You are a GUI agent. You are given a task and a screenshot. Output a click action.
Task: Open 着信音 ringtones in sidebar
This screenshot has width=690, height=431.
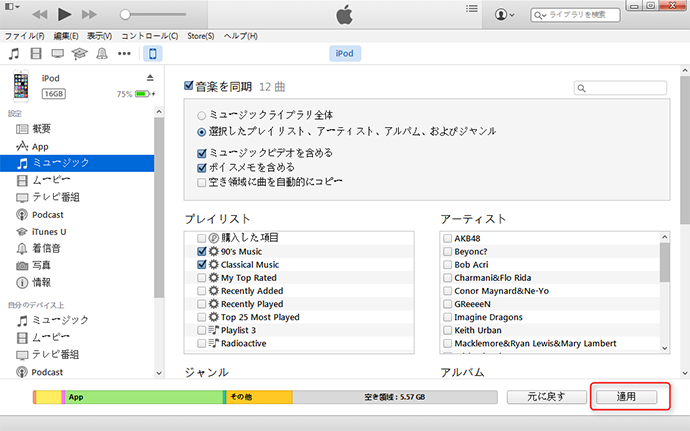[77, 248]
